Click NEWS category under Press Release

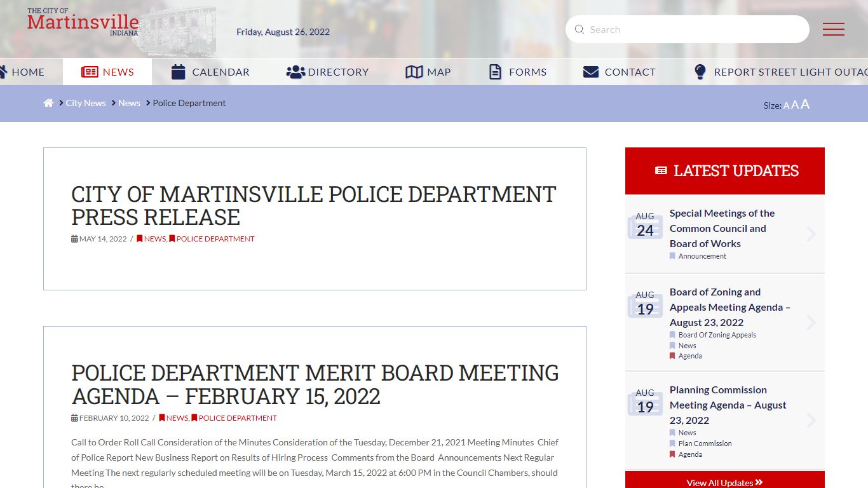coord(151,239)
